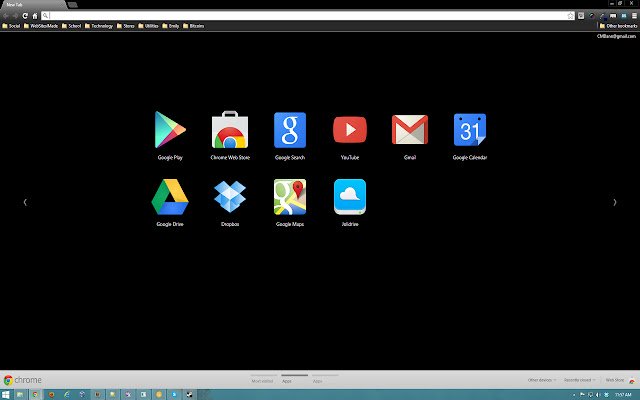The width and height of the screenshot is (640, 400).
Task: Open the School bookmarks folder
Action: point(71,26)
